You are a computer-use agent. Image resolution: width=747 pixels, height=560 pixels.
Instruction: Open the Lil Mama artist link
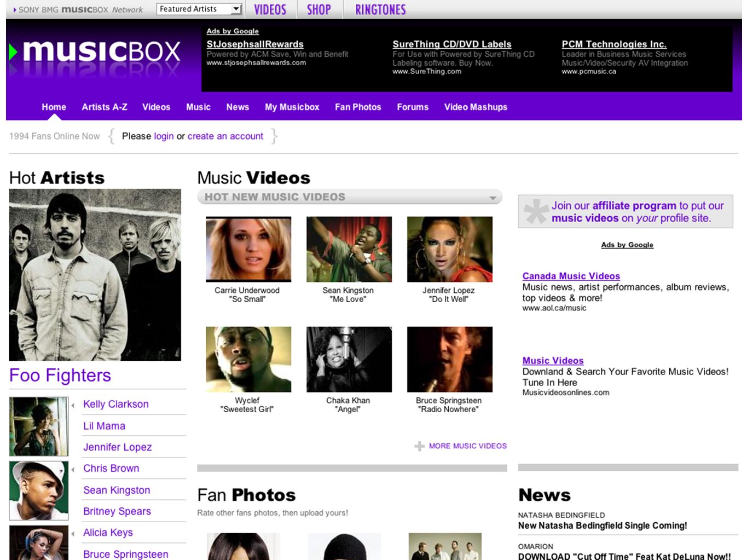104,426
